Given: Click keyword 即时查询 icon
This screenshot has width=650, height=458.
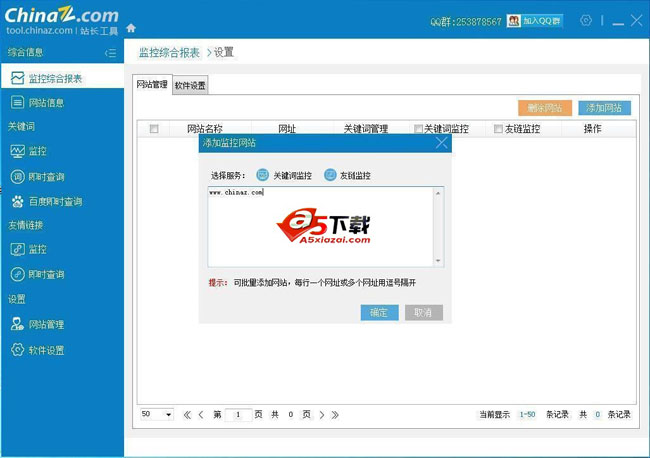Looking at the screenshot, I should pos(17,177).
